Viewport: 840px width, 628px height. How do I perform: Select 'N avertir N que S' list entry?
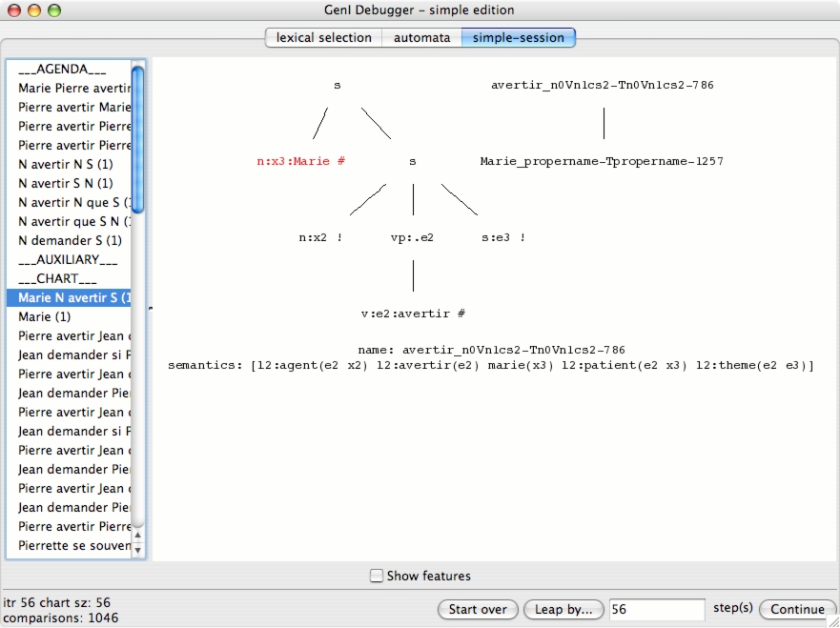point(72,202)
